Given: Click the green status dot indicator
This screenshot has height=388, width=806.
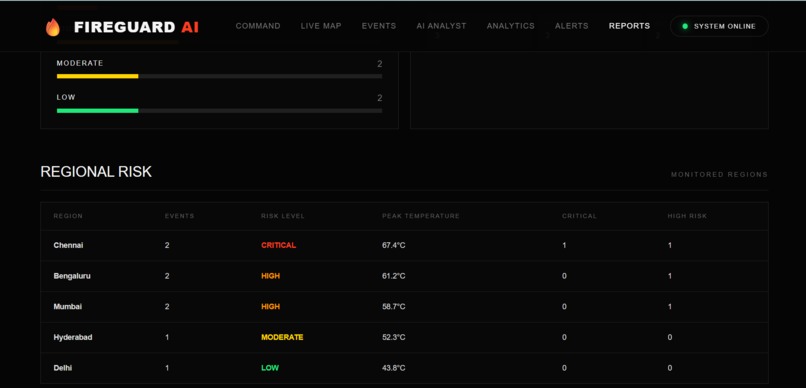Looking at the screenshot, I should 685,26.
